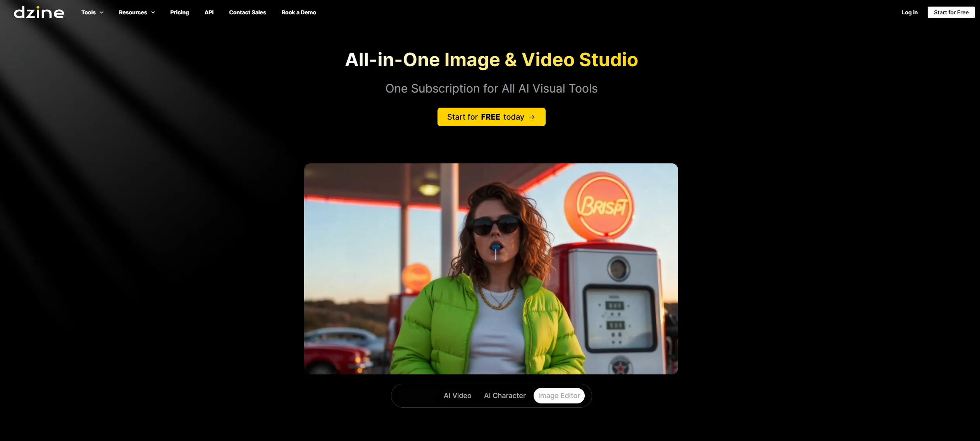
Task: Open the mode switcher pill at the bottom
Action: pyautogui.click(x=491, y=395)
